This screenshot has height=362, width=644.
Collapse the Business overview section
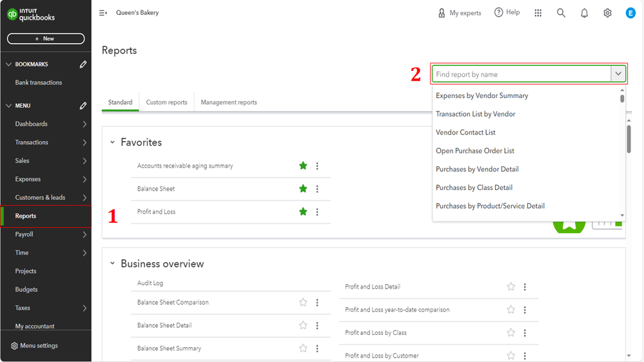click(112, 263)
